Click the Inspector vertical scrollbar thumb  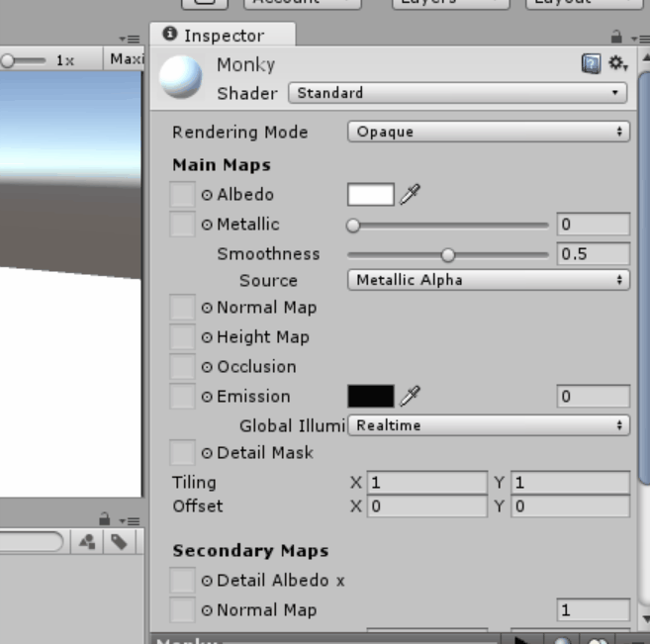644,278
